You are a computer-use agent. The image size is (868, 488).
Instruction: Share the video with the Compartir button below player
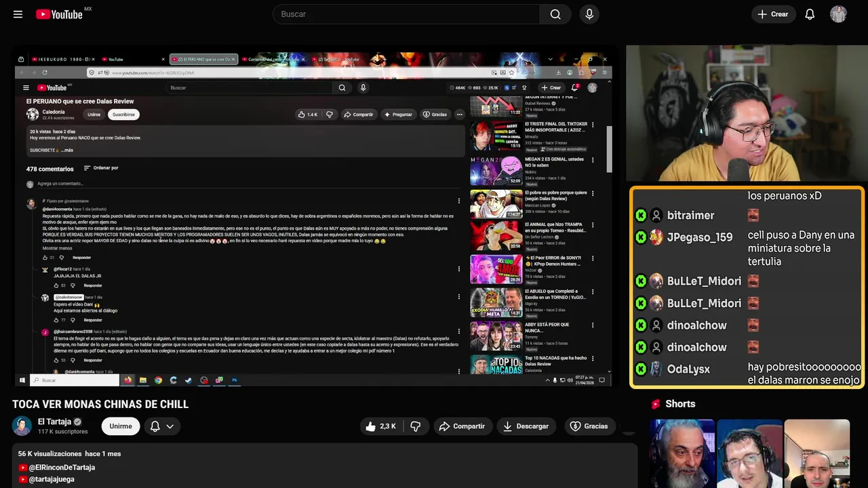pyautogui.click(x=462, y=426)
